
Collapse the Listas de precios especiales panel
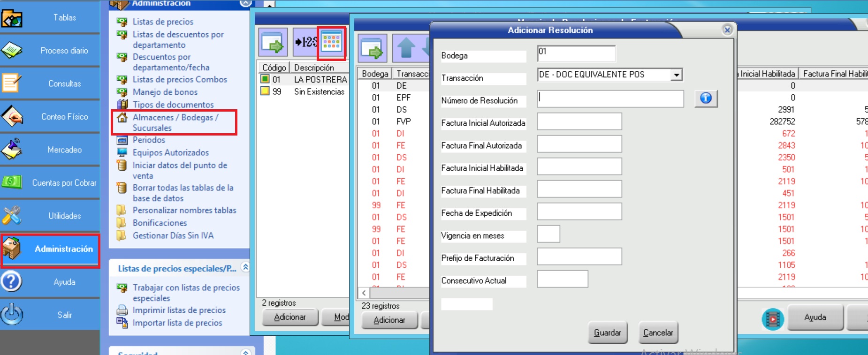[x=245, y=267]
